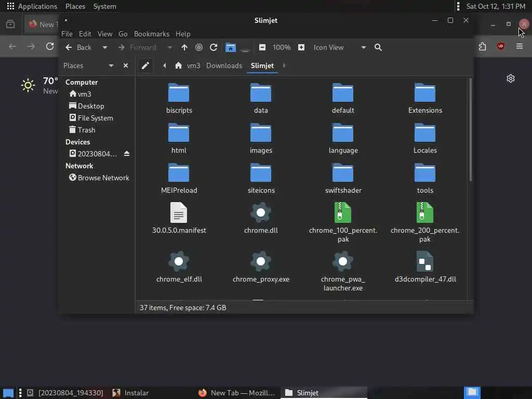Zoom out with the minus icon
The height and width of the screenshot is (399, 532).
click(x=262, y=47)
